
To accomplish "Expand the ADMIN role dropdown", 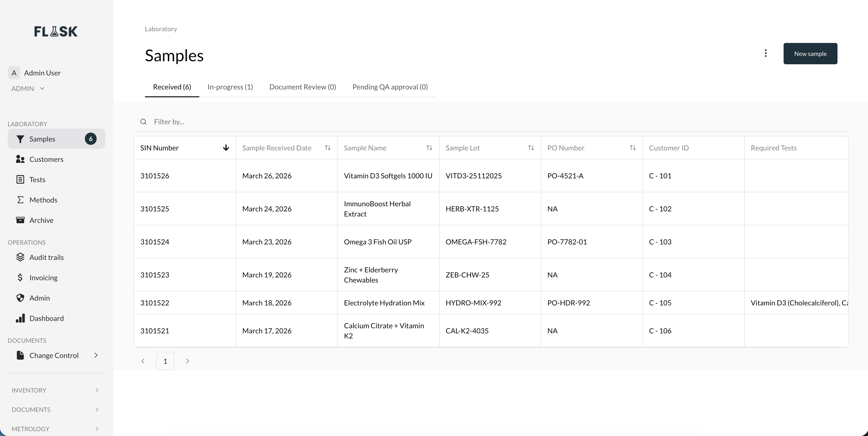I will (x=42, y=89).
